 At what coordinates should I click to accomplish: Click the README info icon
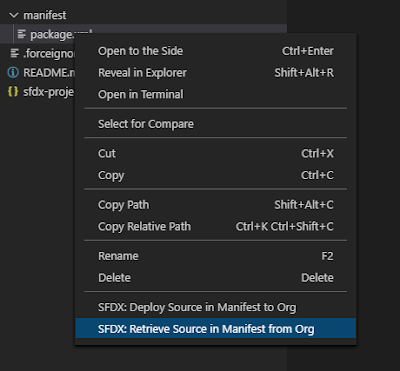click(13, 72)
